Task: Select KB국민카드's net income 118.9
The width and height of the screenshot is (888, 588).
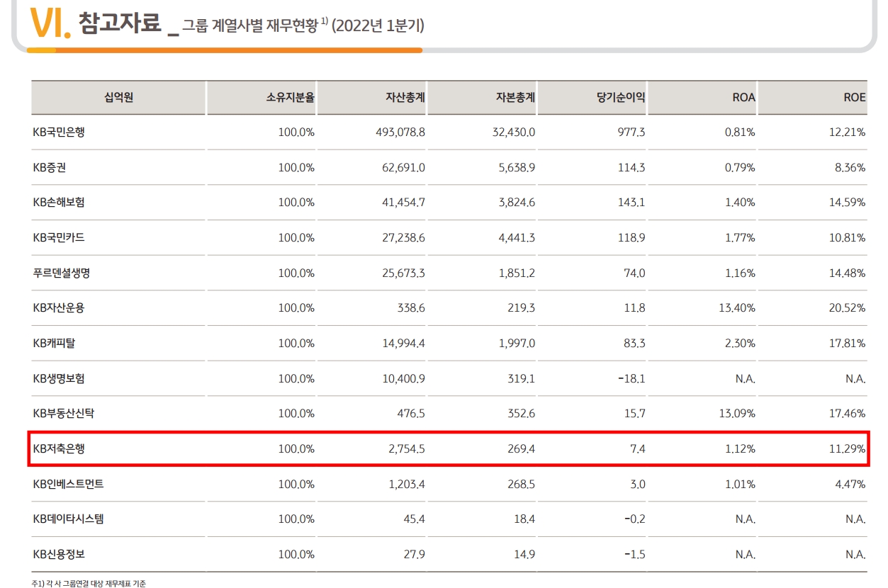Action: tap(632, 238)
